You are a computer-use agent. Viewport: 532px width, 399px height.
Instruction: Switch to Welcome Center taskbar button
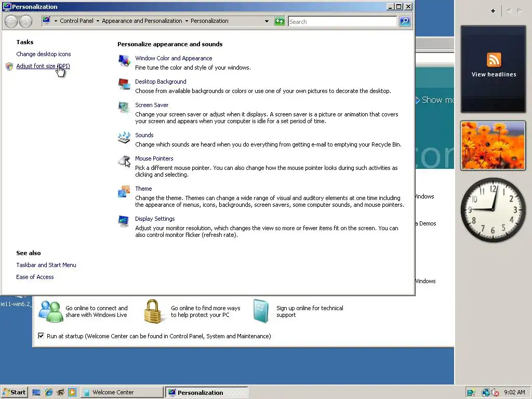coord(122,392)
